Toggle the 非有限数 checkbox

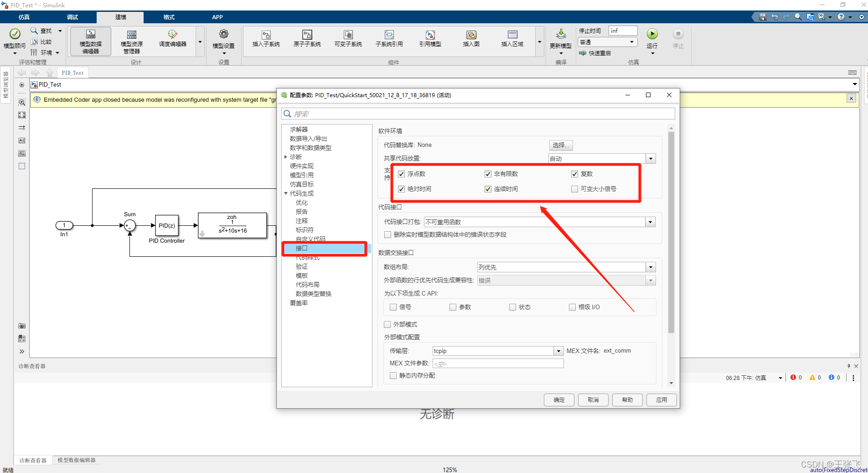point(488,174)
